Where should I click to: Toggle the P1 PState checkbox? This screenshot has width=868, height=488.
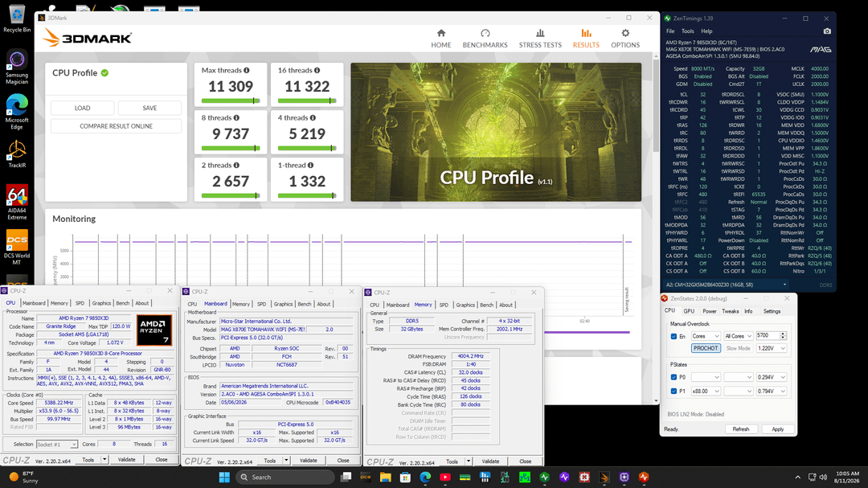click(674, 391)
